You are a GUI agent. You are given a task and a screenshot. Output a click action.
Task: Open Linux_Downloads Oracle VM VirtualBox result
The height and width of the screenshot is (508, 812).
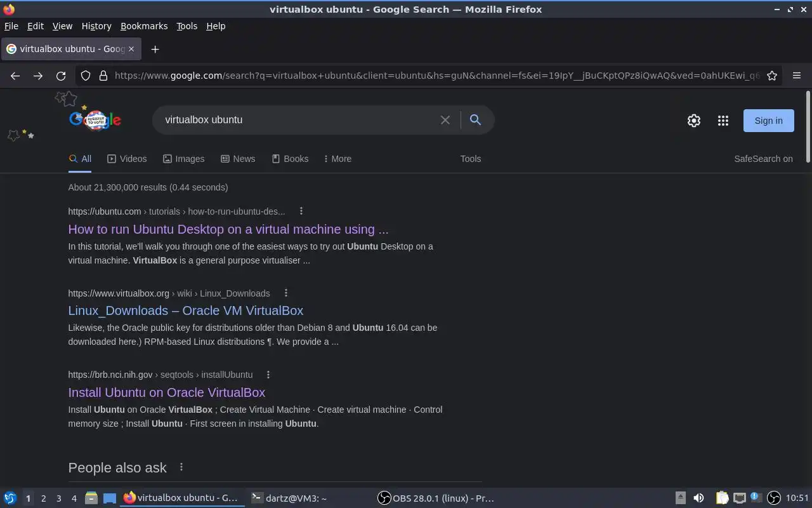pos(186,311)
